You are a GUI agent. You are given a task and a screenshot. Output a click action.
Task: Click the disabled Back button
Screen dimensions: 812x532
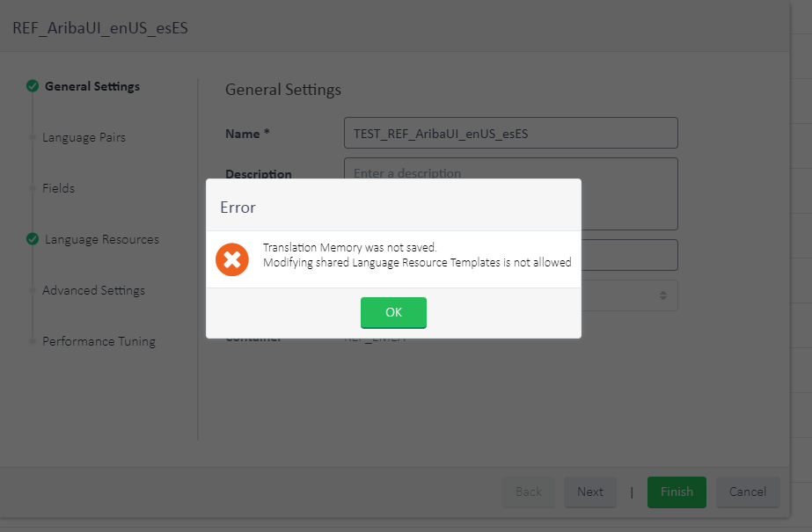point(528,492)
